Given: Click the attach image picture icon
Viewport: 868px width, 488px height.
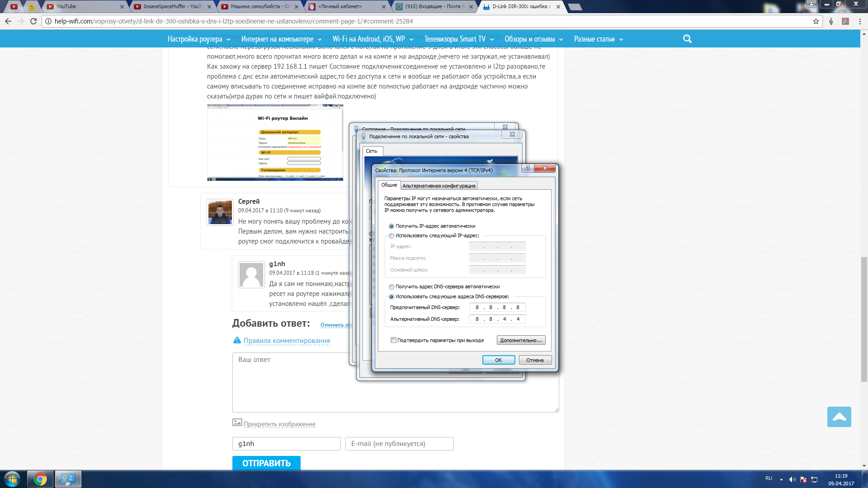Looking at the screenshot, I should 237,422.
